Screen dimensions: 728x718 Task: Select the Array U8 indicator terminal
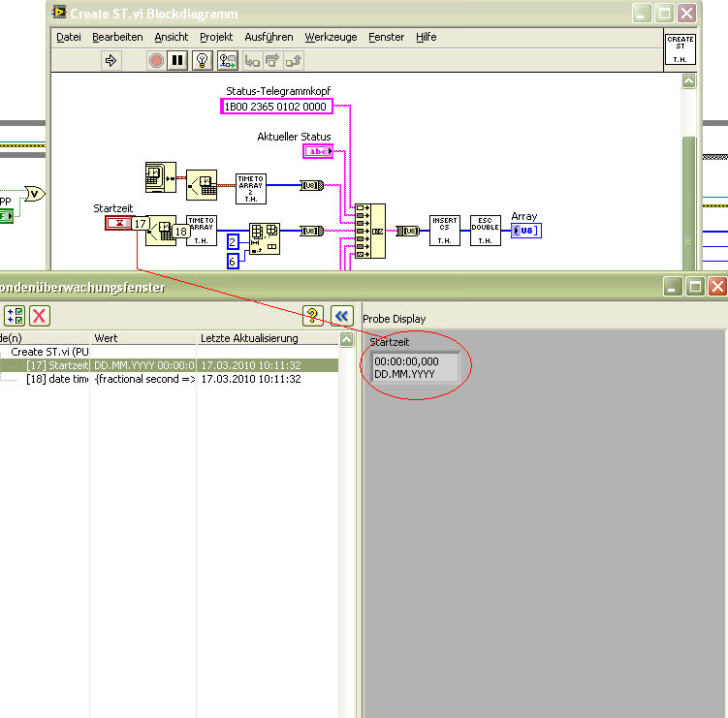pyautogui.click(x=526, y=231)
